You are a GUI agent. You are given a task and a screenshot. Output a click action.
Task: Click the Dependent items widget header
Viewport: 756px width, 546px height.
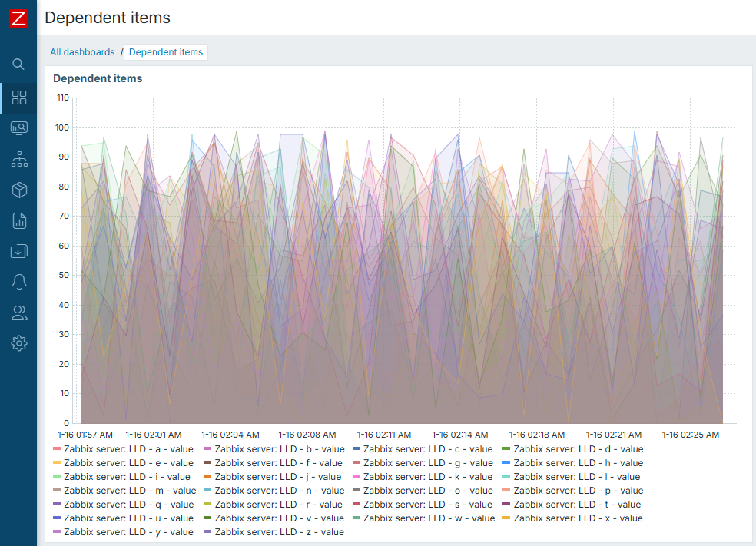[98, 78]
